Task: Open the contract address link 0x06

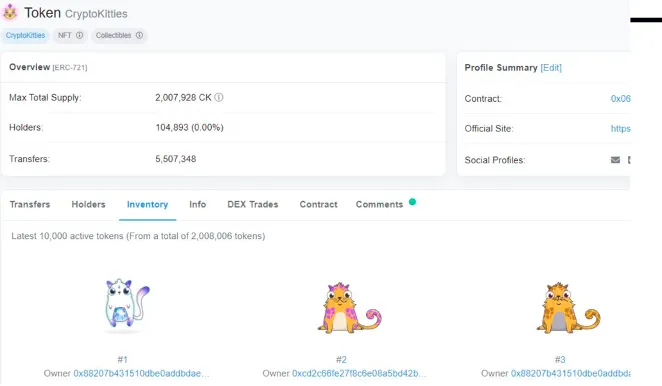Action: pos(620,99)
